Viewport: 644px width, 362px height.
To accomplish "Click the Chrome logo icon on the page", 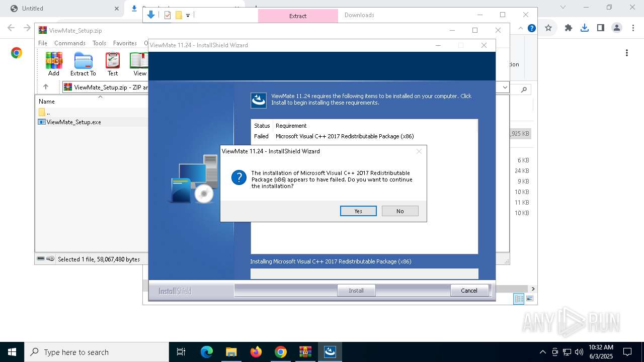I will pyautogui.click(x=17, y=53).
